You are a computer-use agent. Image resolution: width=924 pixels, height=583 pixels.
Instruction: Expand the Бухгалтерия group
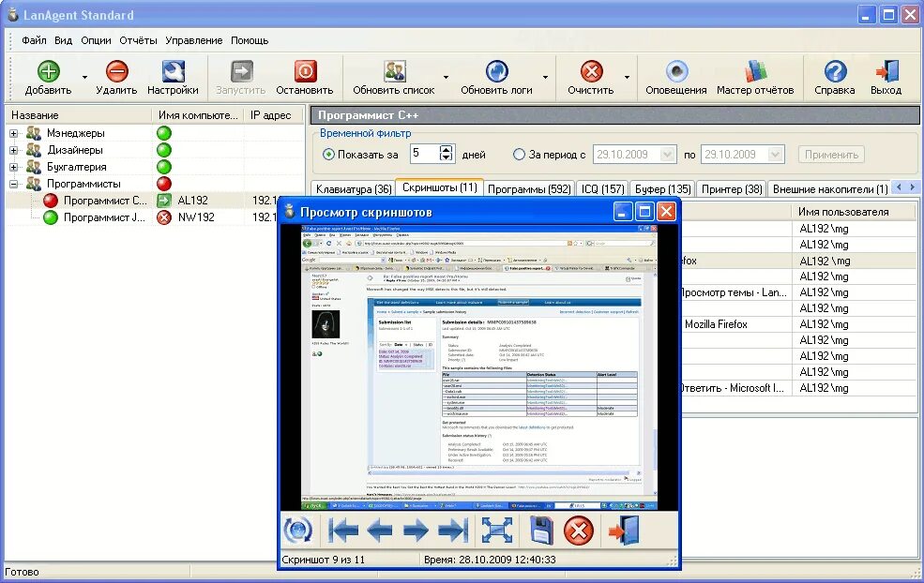coord(13,167)
